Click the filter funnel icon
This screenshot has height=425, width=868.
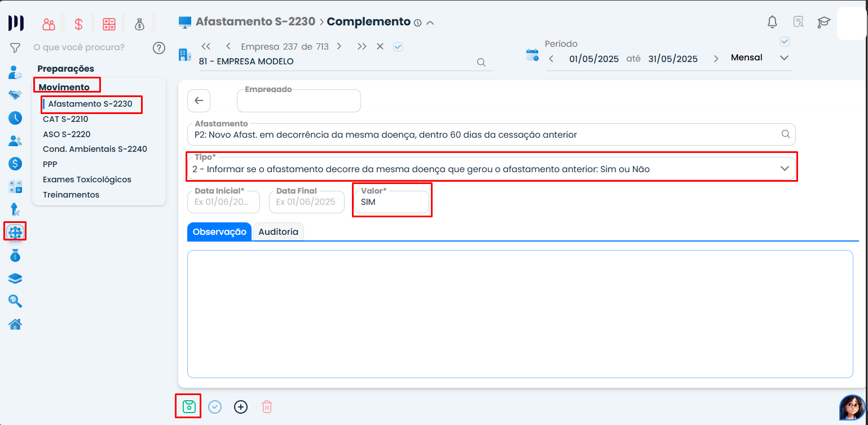coord(15,48)
